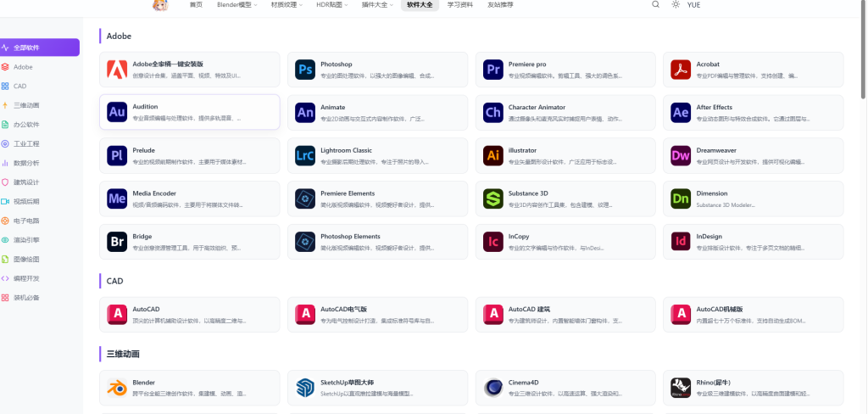Click the site avatar logo in header

click(x=160, y=5)
